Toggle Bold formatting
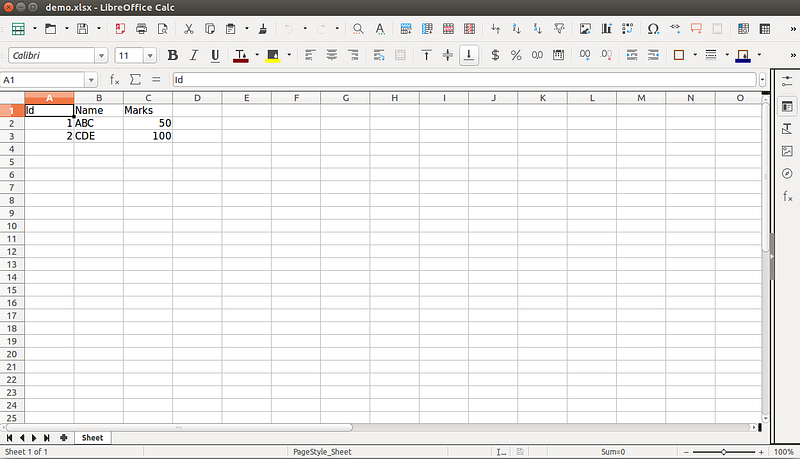800x459 pixels. 172,55
